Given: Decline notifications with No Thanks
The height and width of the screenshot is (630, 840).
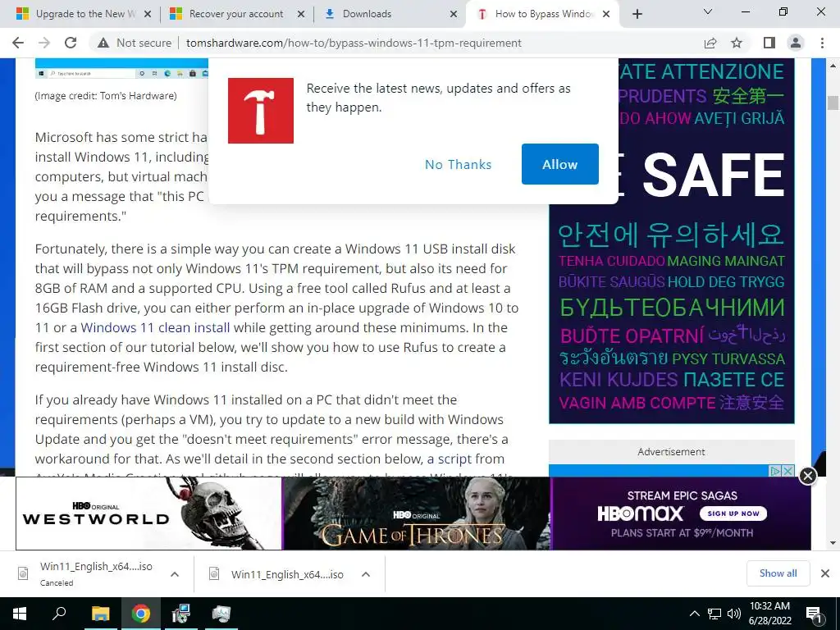Looking at the screenshot, I should (x=458, y=164).
